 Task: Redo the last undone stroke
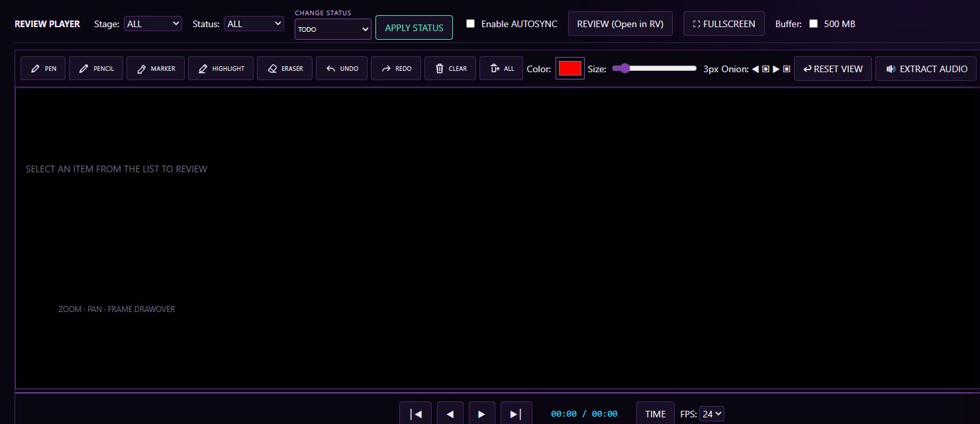(396, 68)
